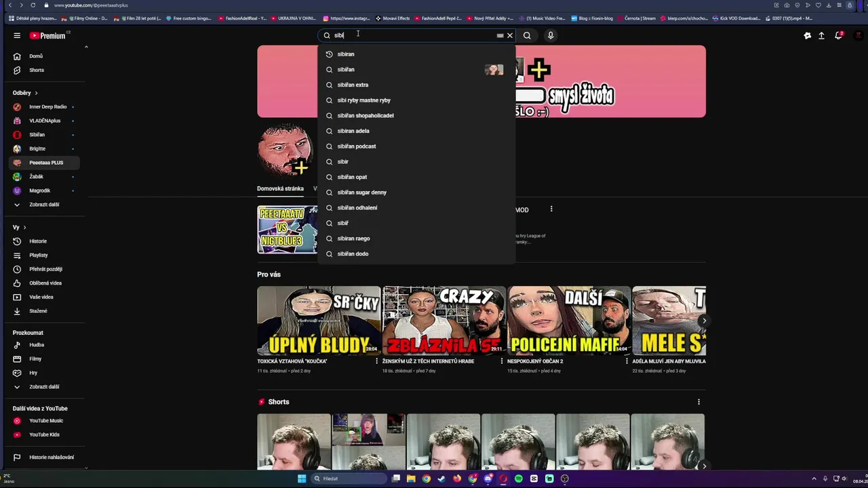Open Historie in sidebar
The image size is (868, 488).
45,241
